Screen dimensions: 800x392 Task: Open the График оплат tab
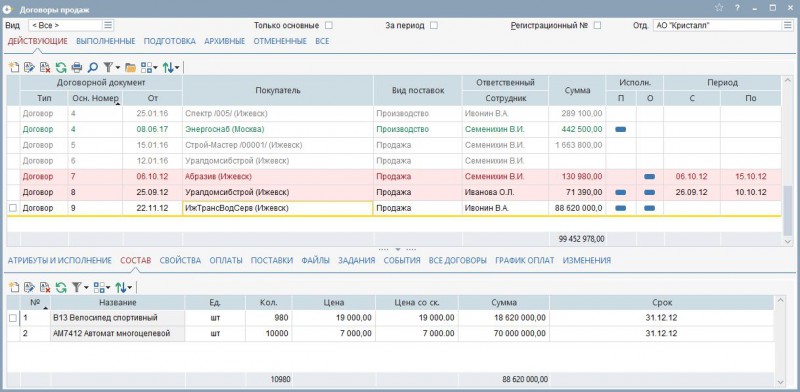point(524,260)
